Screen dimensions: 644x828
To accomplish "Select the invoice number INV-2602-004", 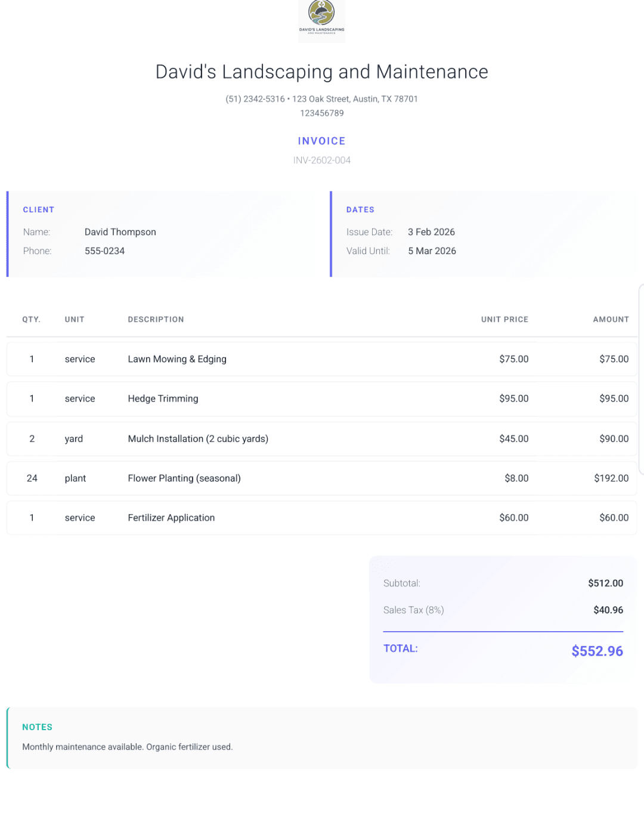I will [x=321, y=160].
